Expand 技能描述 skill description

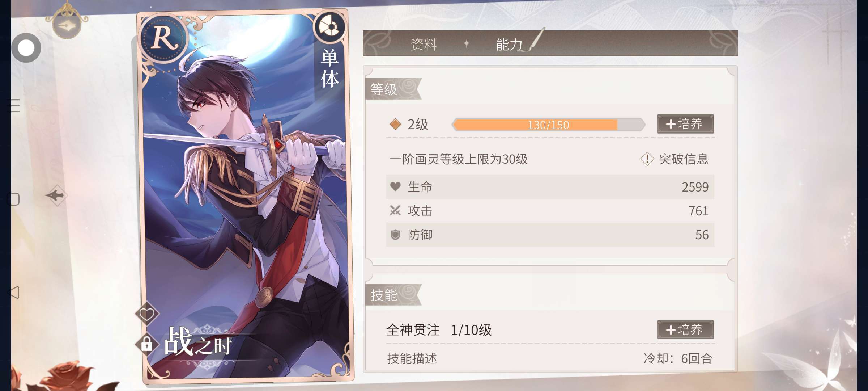(x=412, y=358)
